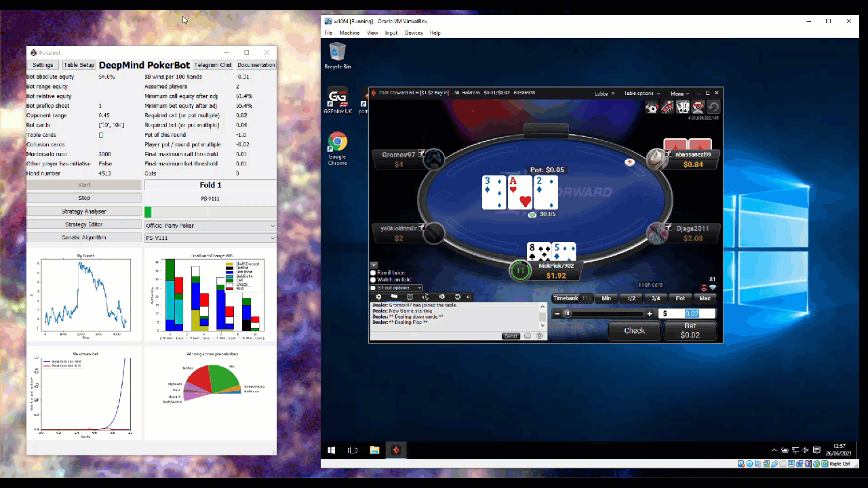
Task: Tick the Sit out options checkbox
Action: pyautogui.click(x=373, y=288)
